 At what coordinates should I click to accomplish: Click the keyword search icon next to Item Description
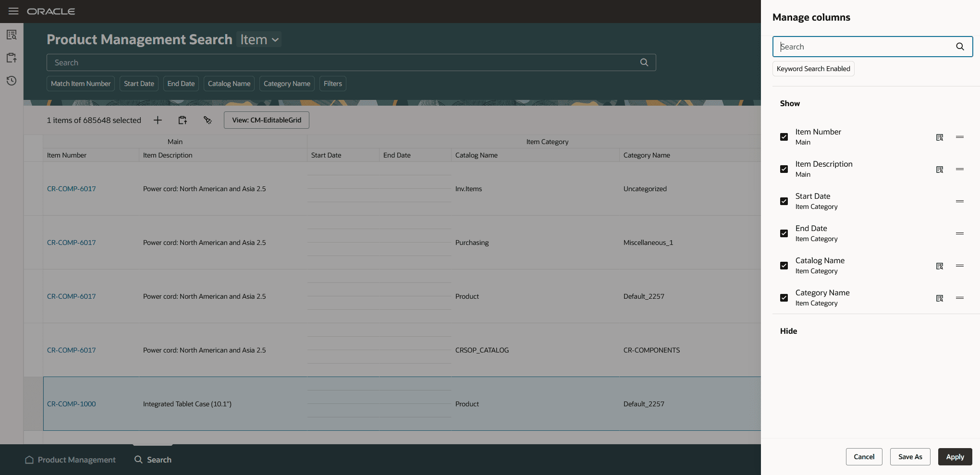point(939,170)
